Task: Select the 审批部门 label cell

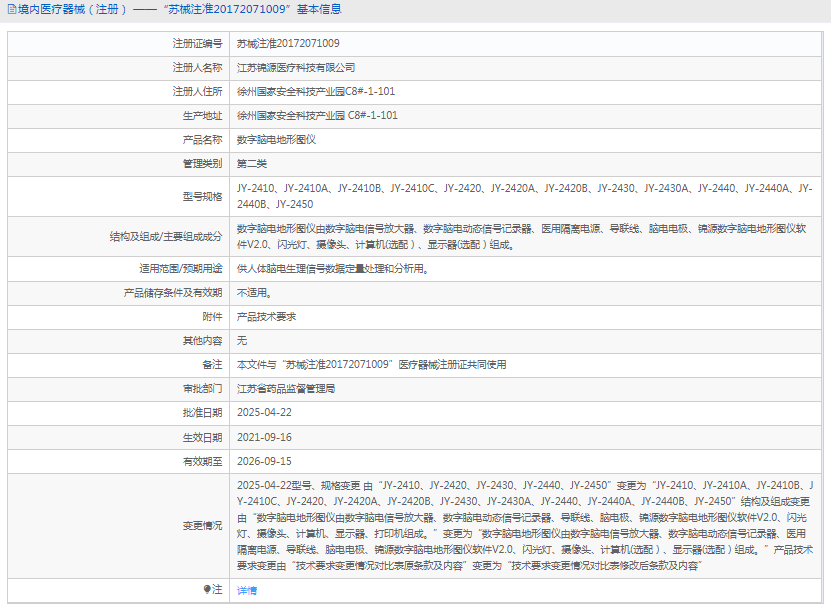Action: [x=119, y=389]
